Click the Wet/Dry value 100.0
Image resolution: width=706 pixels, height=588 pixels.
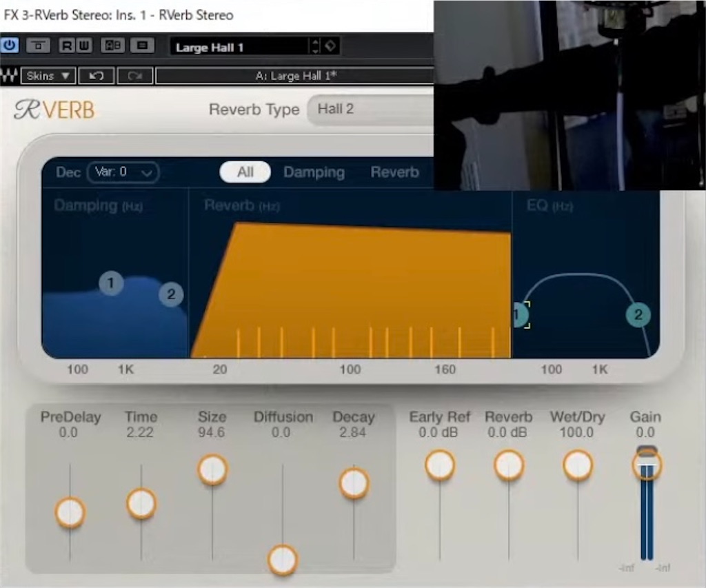tap(576, 433)
